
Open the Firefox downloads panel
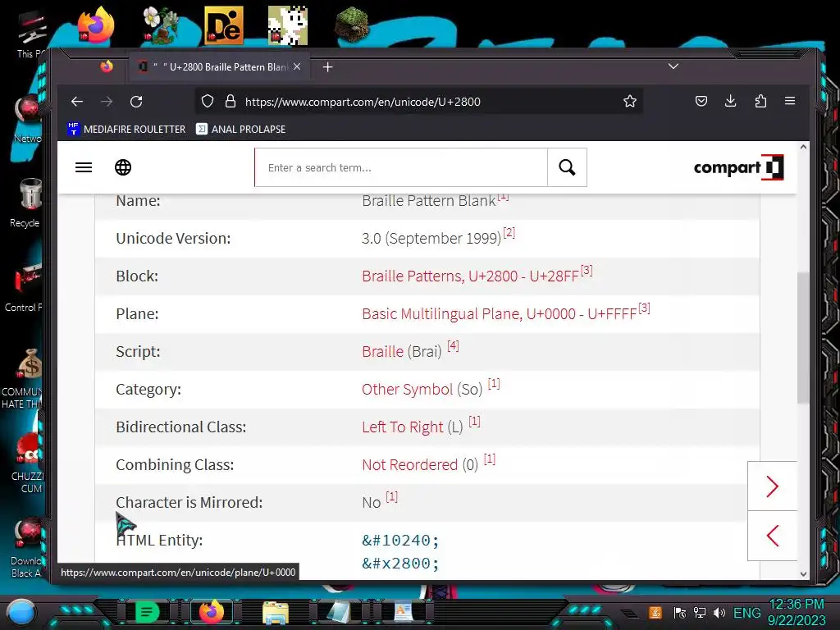tap(731, 101)
